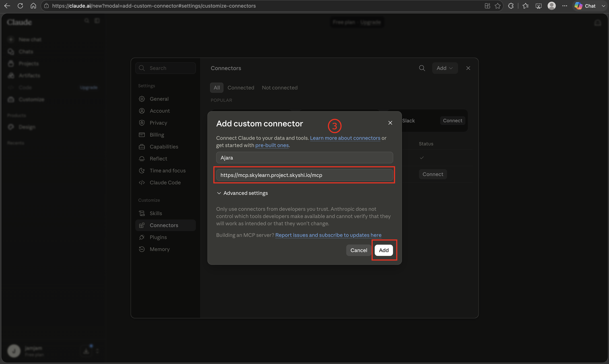Open the browser favorites list icon
The height and width of the screenshot is (364, 609).
(526, 6)
